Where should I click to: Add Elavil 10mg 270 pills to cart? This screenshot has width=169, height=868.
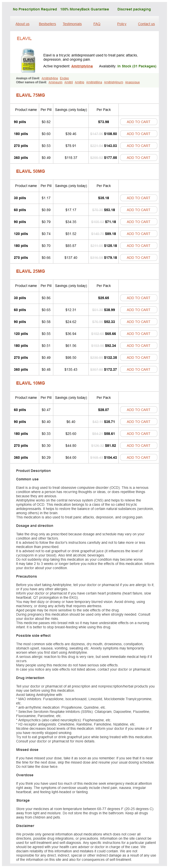(139, 446)
